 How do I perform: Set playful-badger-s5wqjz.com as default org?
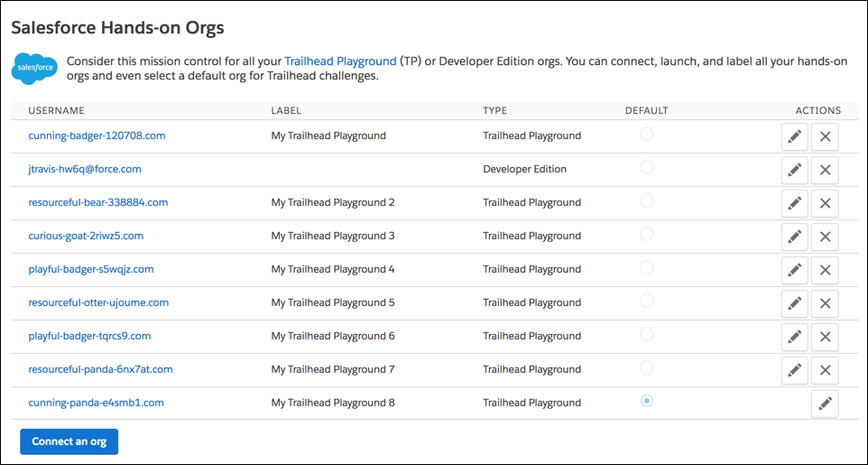(x=647, y=267)
